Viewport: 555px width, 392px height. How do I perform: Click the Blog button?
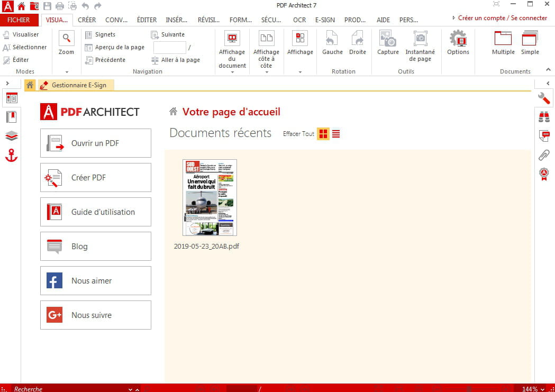tap(96, 246)
